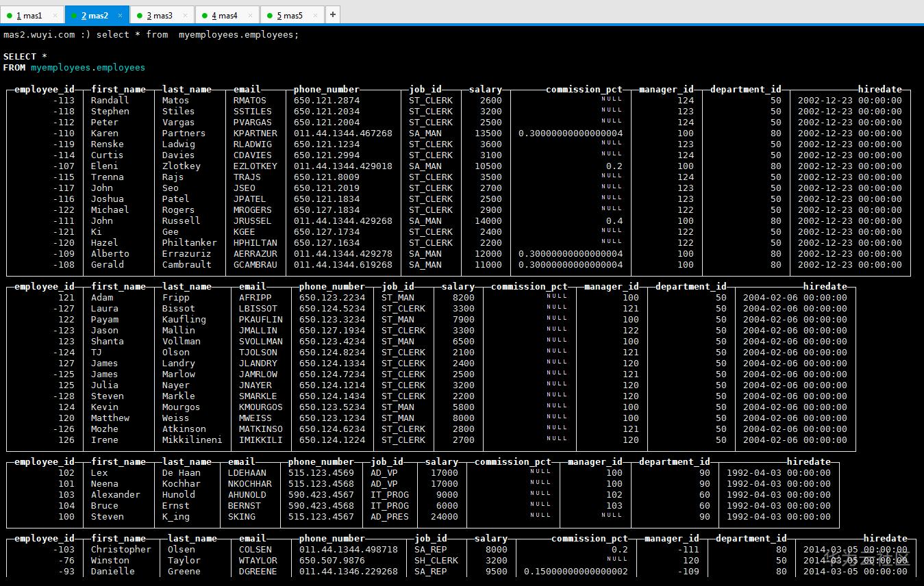Click the email KPARTNER
The width and height of the screenshot is (924, 586).
point(255,133)
